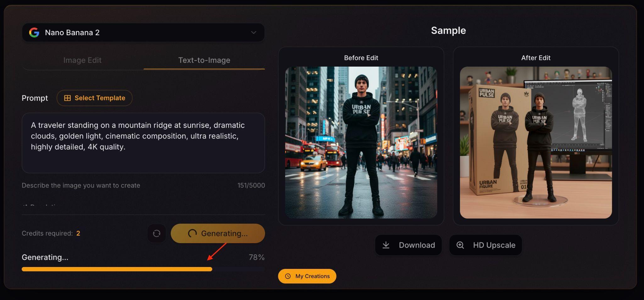Click the template grid icon
This screenshot has height=300, width=644.
[x=67, y=98]
